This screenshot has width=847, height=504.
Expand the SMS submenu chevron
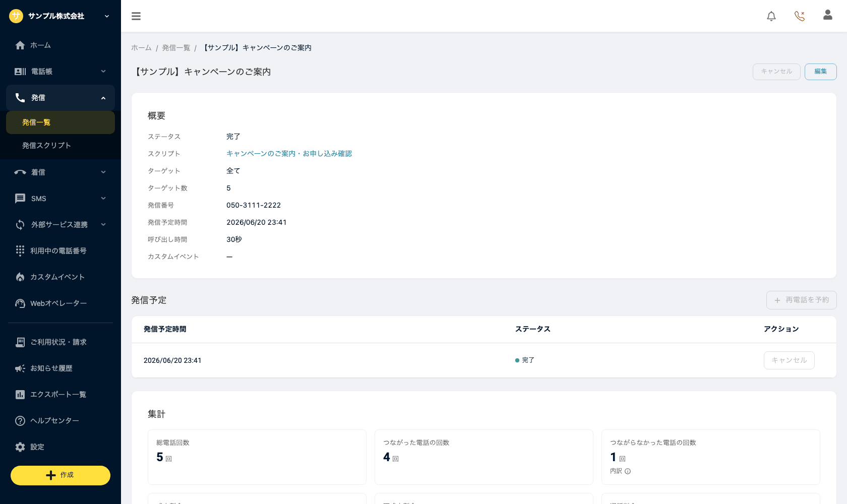[103, 199]
